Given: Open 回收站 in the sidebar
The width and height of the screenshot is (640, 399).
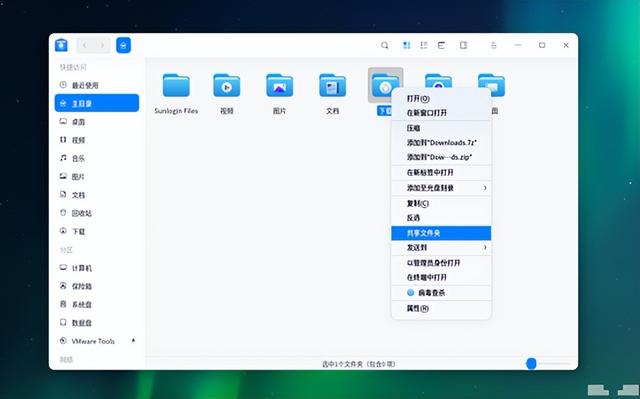Looking at the screenshot, I should (97, 213).
